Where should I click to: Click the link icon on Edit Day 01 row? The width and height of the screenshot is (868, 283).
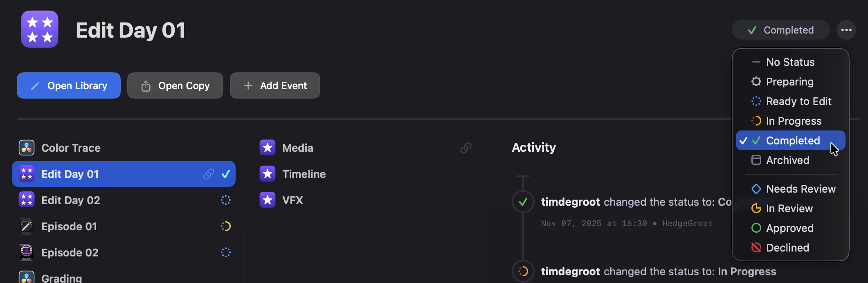pos(209,174)
